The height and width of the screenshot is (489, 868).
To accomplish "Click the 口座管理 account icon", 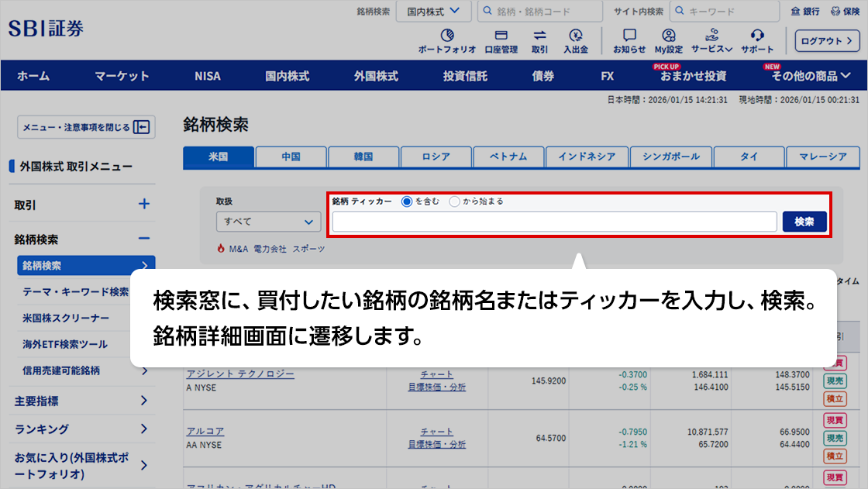I will [x=501, y=36].
